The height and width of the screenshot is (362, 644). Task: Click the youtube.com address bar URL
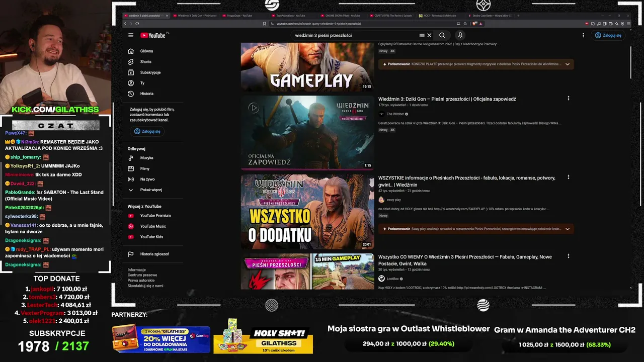click(x=318, y=24)
